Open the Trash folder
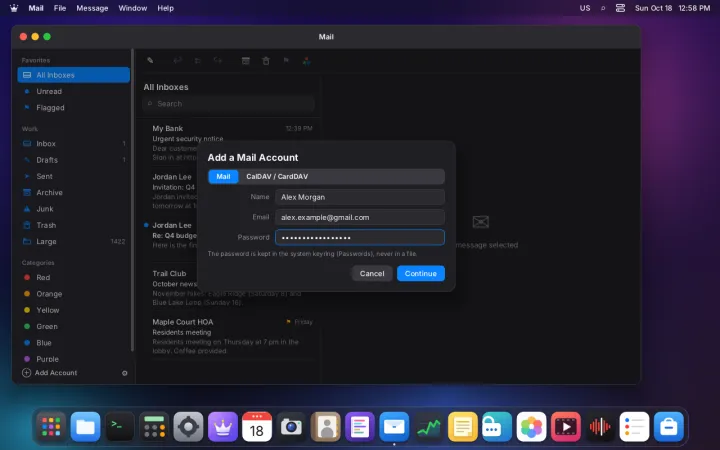720x450 pixels. tap(73, 225)
